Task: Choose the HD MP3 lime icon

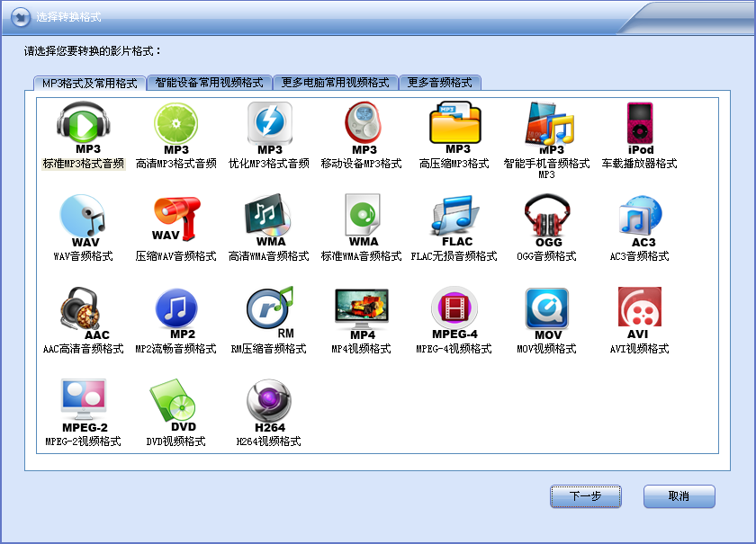Action: click(176, 128)
